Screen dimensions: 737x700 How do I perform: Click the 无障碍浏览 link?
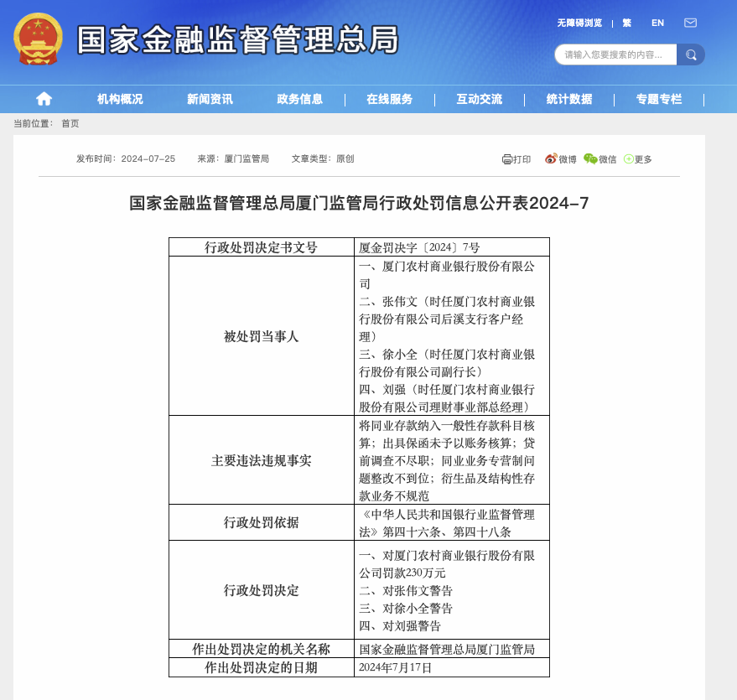[579, 23]
